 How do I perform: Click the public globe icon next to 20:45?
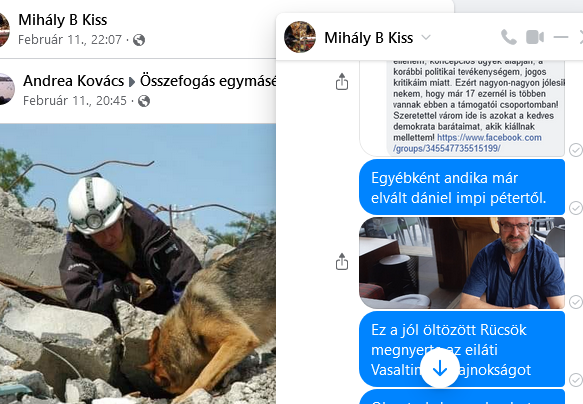click(144, 101)
